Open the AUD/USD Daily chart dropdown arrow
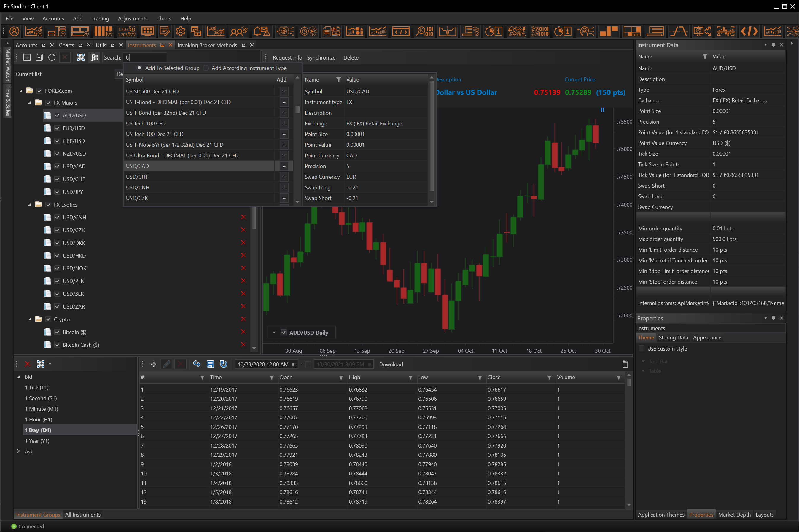This screenshot has height=532, width=799. tap(274, 333)
